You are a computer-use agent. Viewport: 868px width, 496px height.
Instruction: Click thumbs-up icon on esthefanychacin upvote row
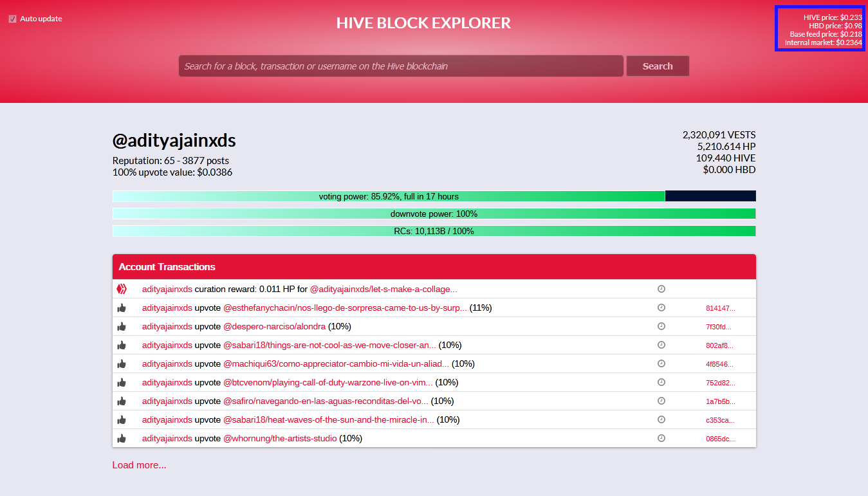coord(122,308)
